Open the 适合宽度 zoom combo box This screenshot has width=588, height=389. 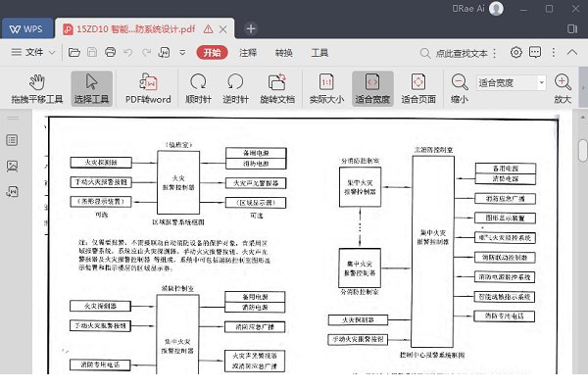point(512,83)
